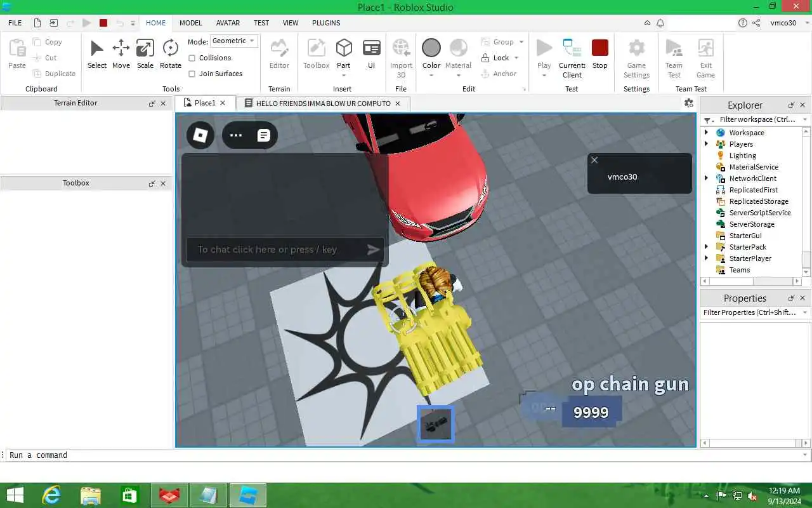The width and height of the screenshot is (812, 508).
Task: Click the Color swatch circle
Action: coord(431,48)
